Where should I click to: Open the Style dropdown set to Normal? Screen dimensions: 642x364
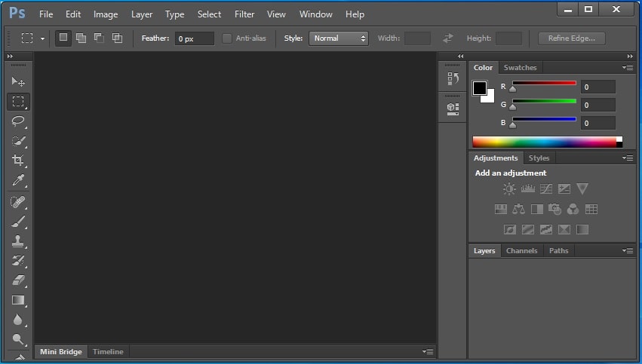pyautogui.click(x=339, y=38)
